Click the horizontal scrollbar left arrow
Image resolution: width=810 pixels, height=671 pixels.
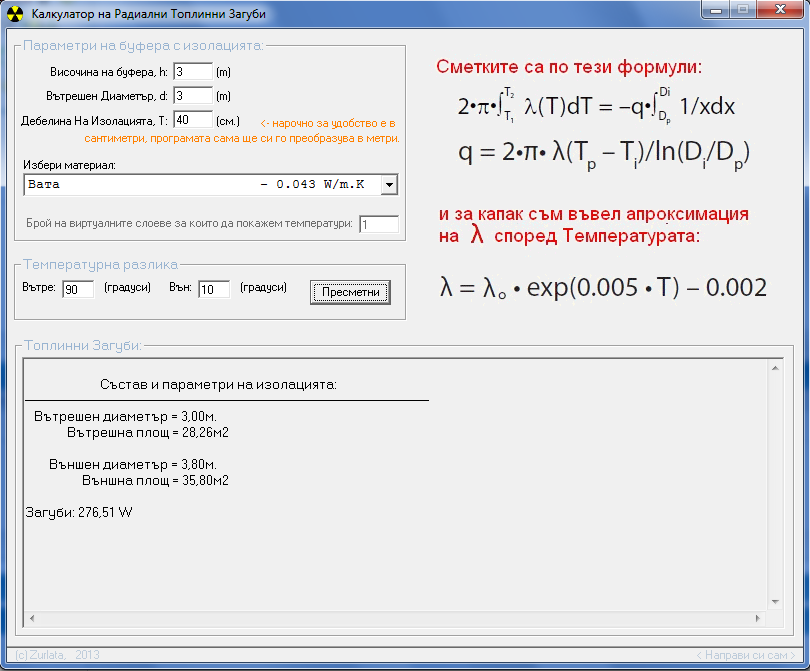pyautogui.click(x=31, y=619)
